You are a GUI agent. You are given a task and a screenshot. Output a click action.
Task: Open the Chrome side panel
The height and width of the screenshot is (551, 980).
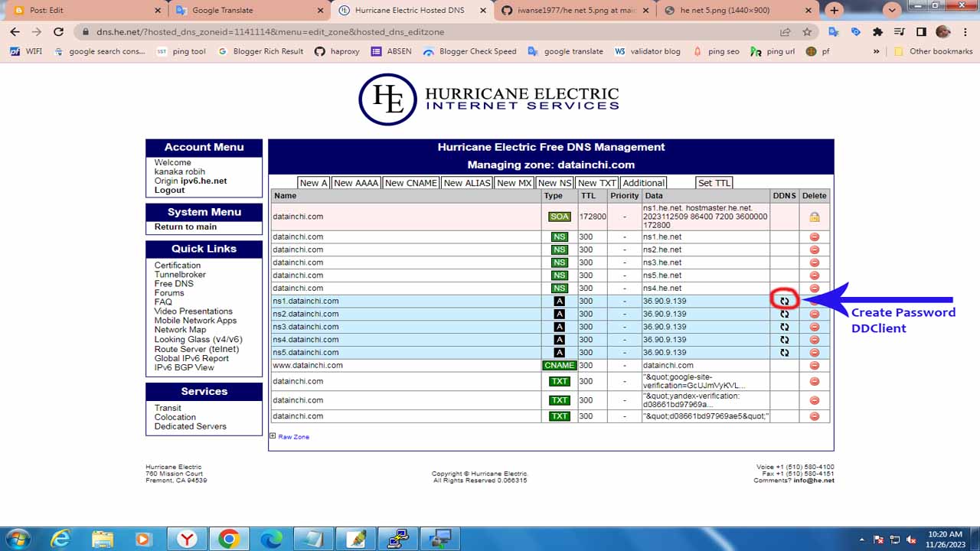click(921, 32)
